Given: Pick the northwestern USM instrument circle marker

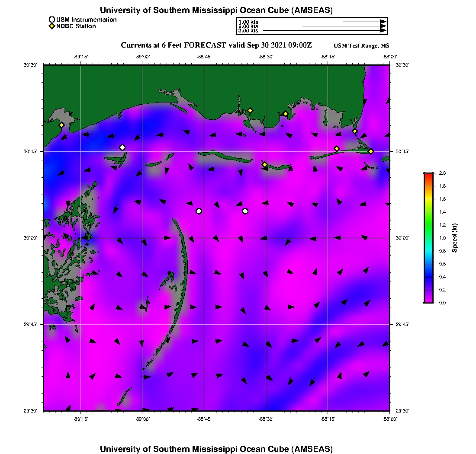Looking at the screenshot, I should [x=122, y=147].
